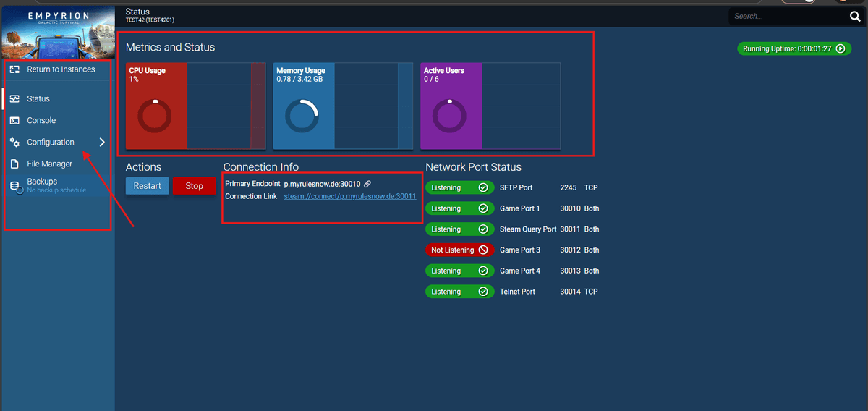The image size is (868, 411).
Task: Click the File Manager document icon
Action: point(14,164)
